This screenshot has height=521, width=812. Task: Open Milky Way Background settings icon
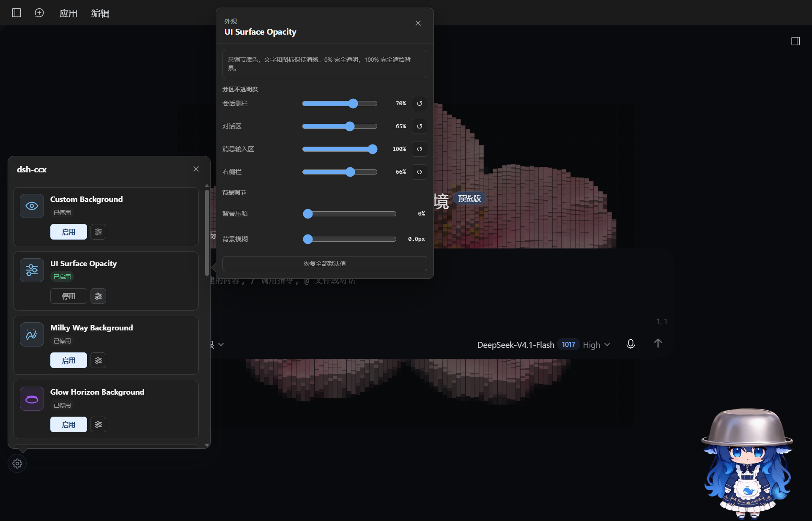[99, 360]
